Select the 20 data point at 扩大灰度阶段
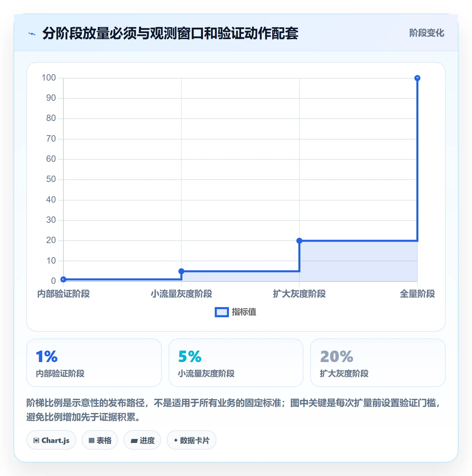The image size is (472, 476). click(299, 241)
